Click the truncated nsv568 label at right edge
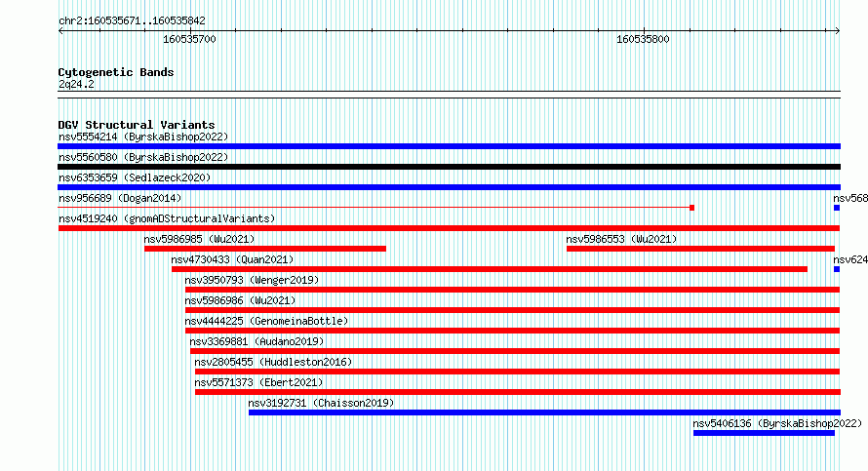 (x=850, y=198)
